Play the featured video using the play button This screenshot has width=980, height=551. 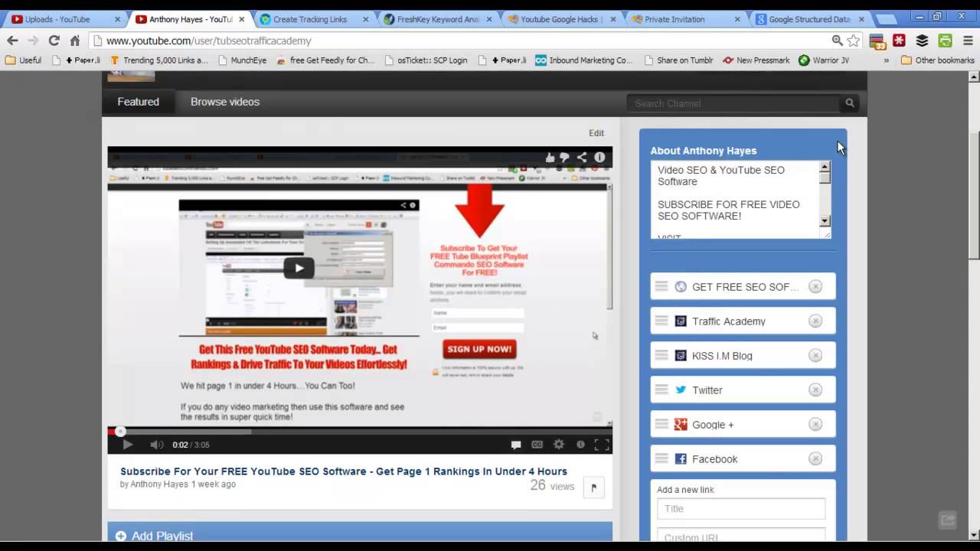pyautogui.click(x=128, y=445)
